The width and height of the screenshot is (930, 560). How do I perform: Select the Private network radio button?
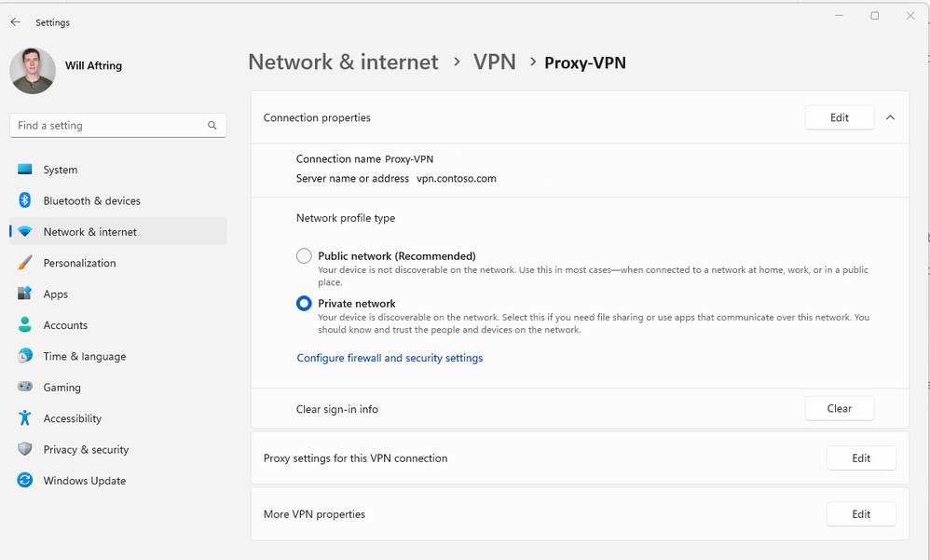coord(304,304)
